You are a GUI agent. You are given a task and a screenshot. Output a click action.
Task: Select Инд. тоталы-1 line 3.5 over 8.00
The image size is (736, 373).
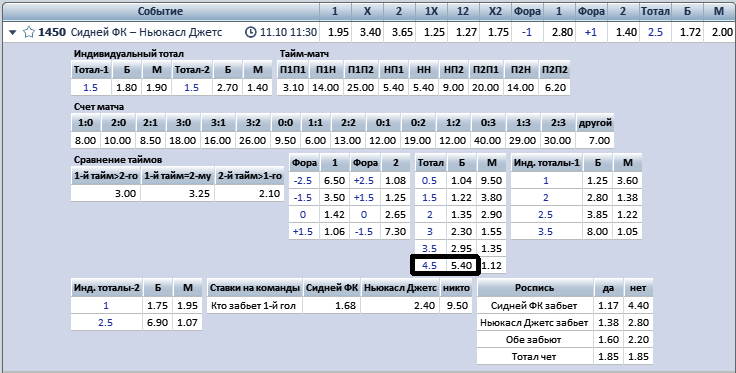click(598, 231)
